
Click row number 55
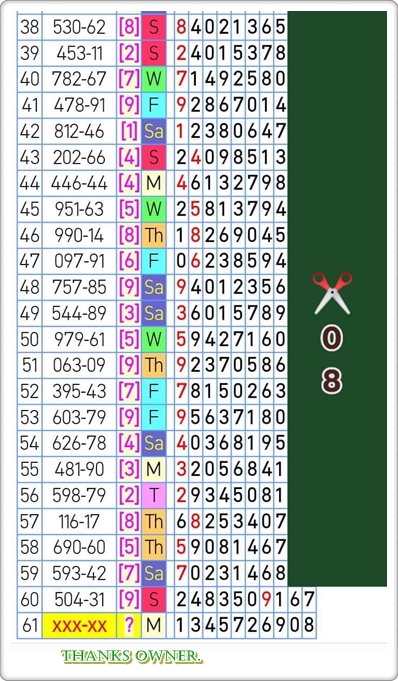click(x=30, y=469)
